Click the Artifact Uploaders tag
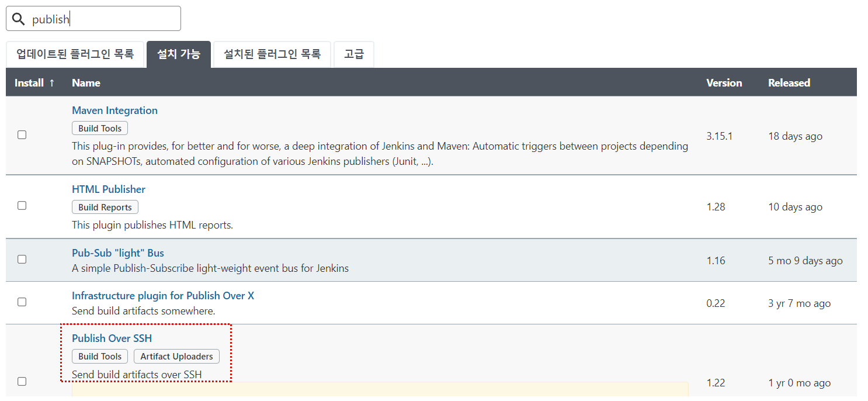Screen dimensions: 868x401 coord(176,357)
